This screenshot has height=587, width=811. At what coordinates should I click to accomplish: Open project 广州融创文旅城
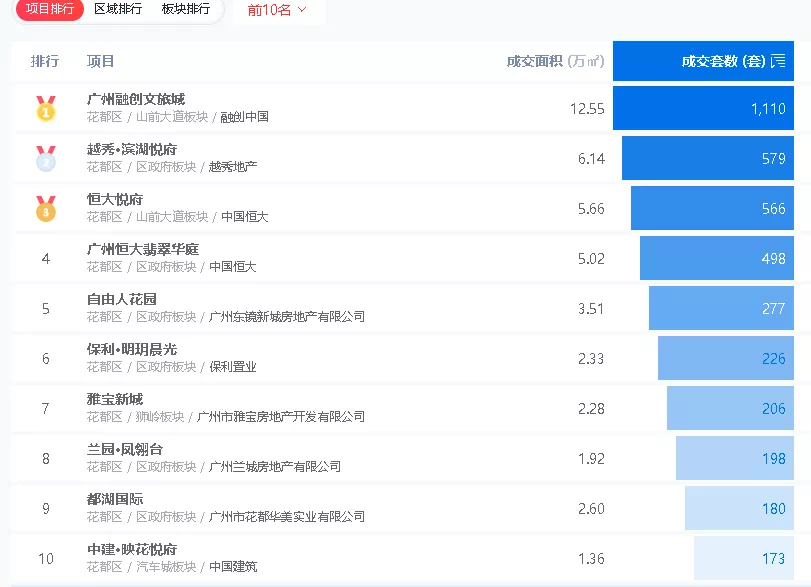(136, 99)
